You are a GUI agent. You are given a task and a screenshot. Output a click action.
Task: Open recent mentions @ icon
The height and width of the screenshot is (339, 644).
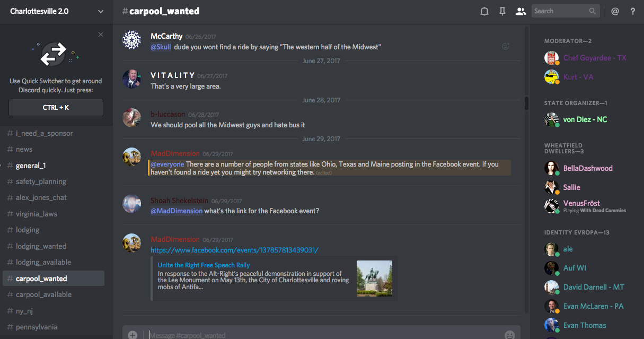click(x=615, y=11)
